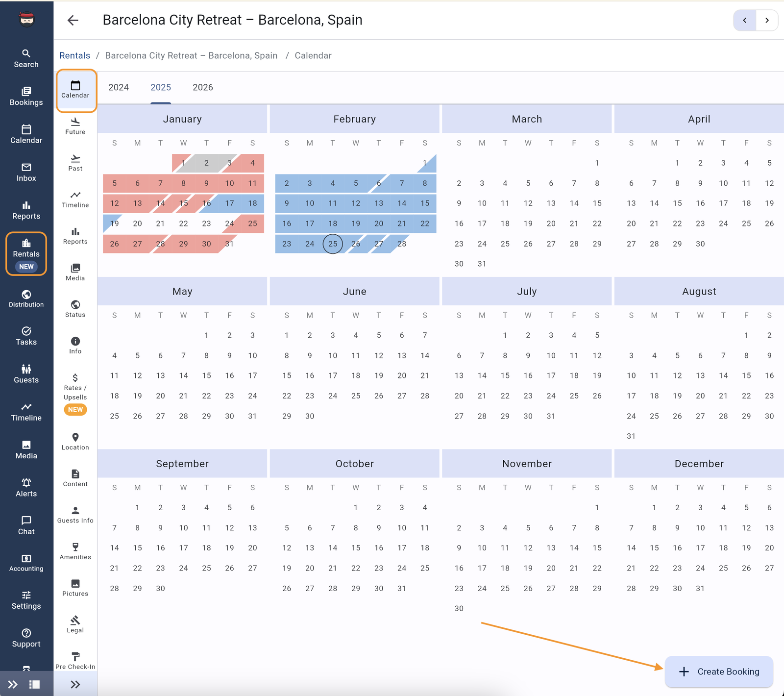Go to the Tasks section

click(x=26, y=336)
